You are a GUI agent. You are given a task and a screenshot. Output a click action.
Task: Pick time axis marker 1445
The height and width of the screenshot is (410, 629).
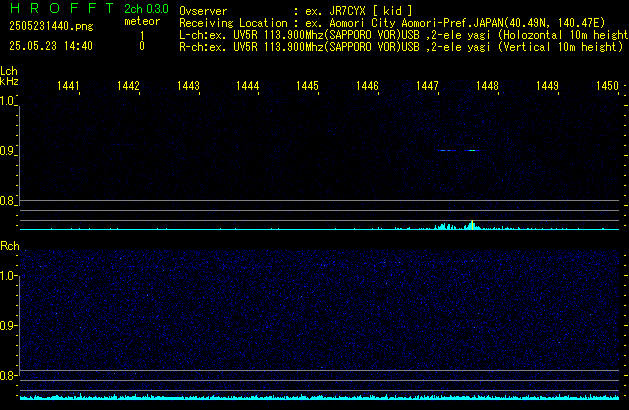point(307,86)
